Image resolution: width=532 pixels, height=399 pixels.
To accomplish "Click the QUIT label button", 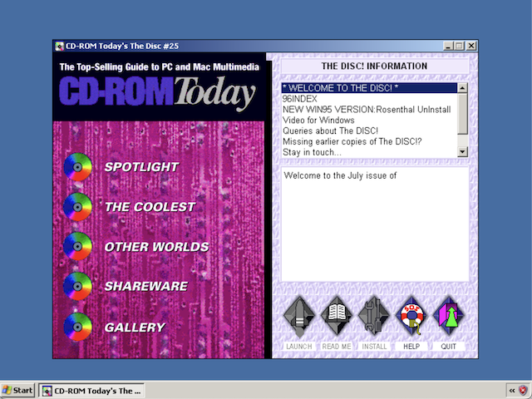I will [x=449, y=347].
